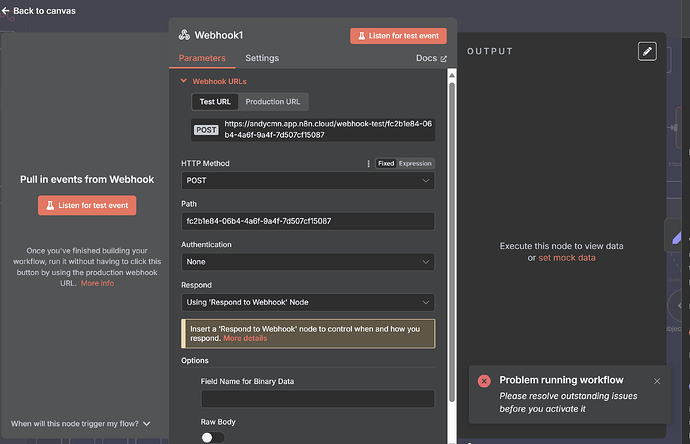The width and height of the screenshot is (690, 444).
Task: Go back to canvas via arrow link
Action: pyautogui.click(x=38, y=11)
